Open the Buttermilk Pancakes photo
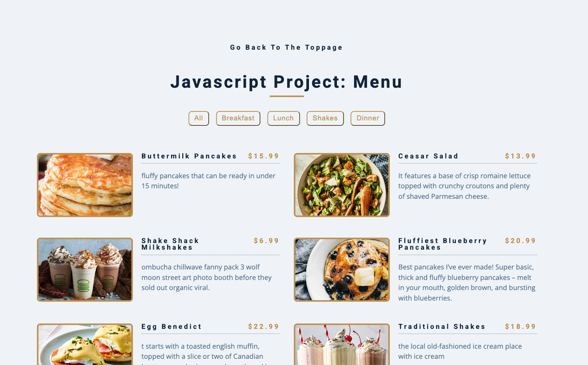Screen dimensions: 588x365 coord(85,185)
